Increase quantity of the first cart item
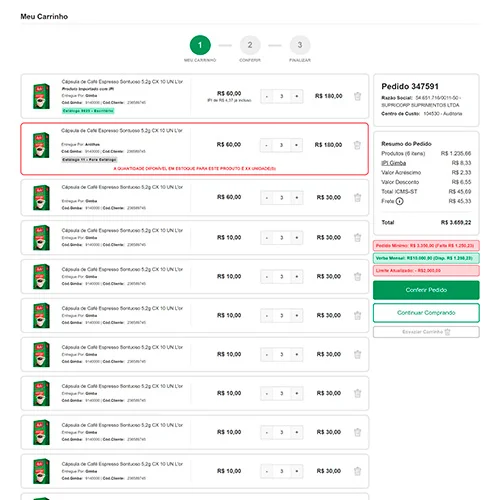 point(297,96)
